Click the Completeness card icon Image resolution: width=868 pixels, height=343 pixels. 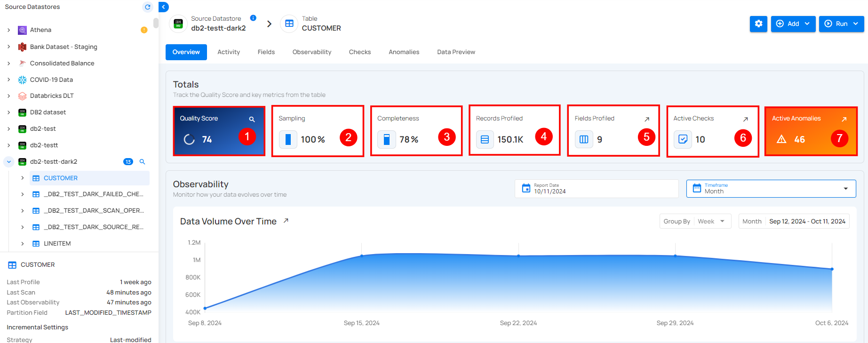pos(386,139)
